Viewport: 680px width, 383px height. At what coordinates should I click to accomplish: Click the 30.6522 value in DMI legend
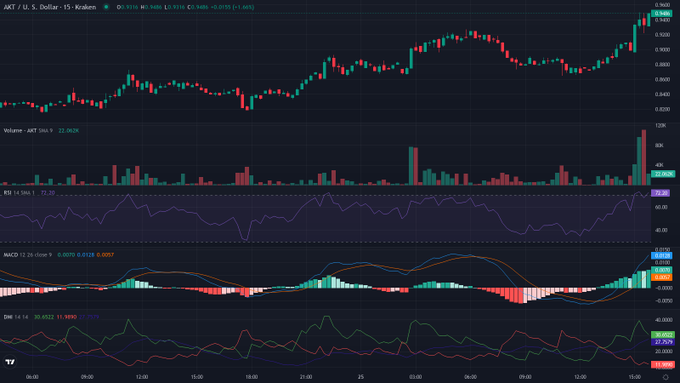pyautogui.click(x=44, y=317)
